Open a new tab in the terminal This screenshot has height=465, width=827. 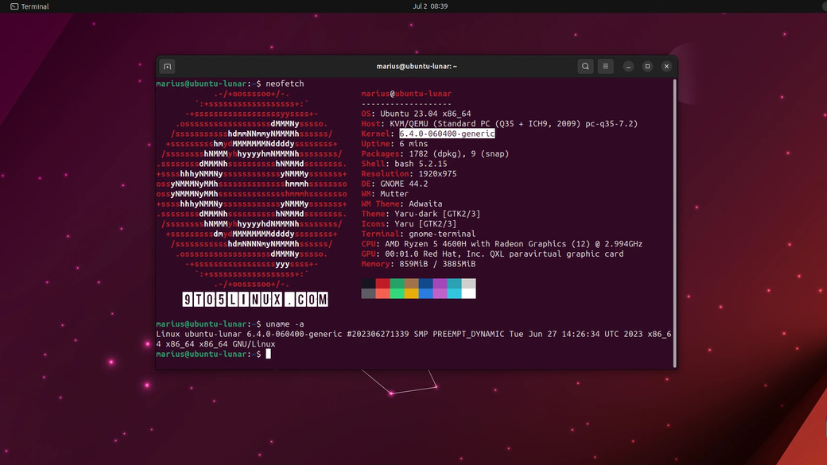[167, 67]
